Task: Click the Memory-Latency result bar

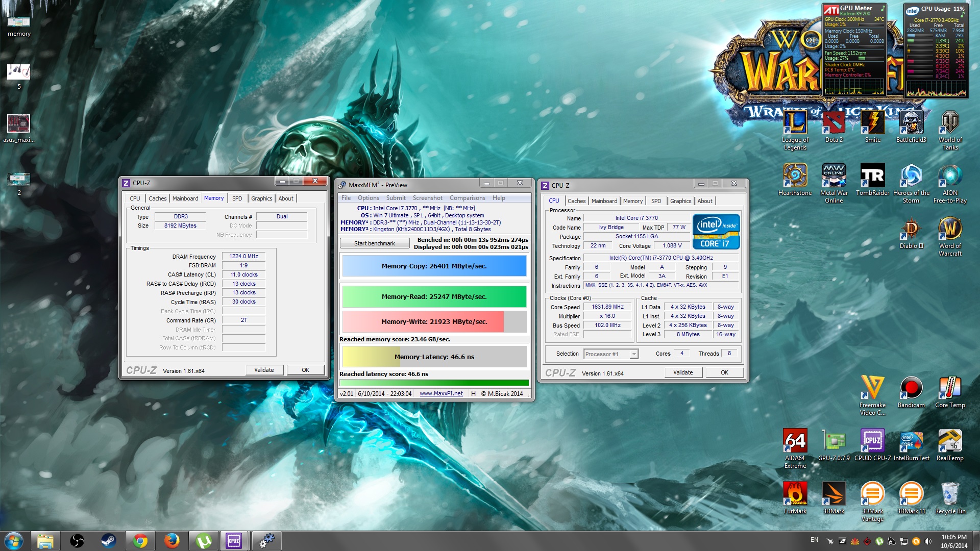Action: (x=434, y=357)
